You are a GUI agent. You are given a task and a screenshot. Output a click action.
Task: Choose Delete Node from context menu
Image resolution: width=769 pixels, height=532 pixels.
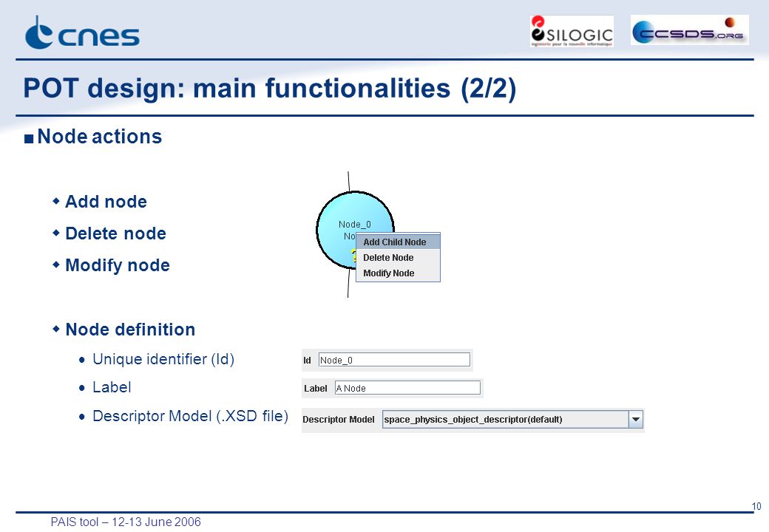(398, 258)
